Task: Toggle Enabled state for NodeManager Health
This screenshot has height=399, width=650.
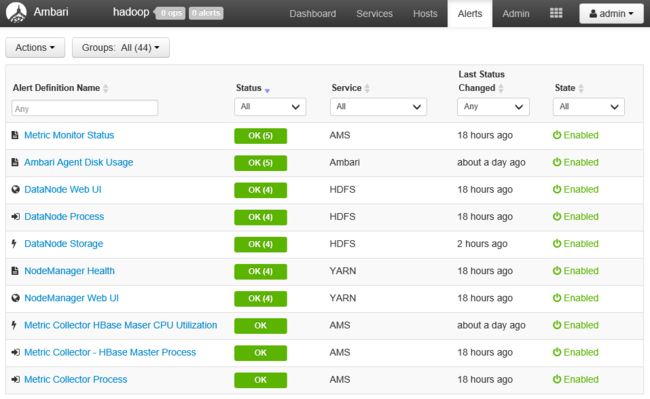Action: [575, 271]
